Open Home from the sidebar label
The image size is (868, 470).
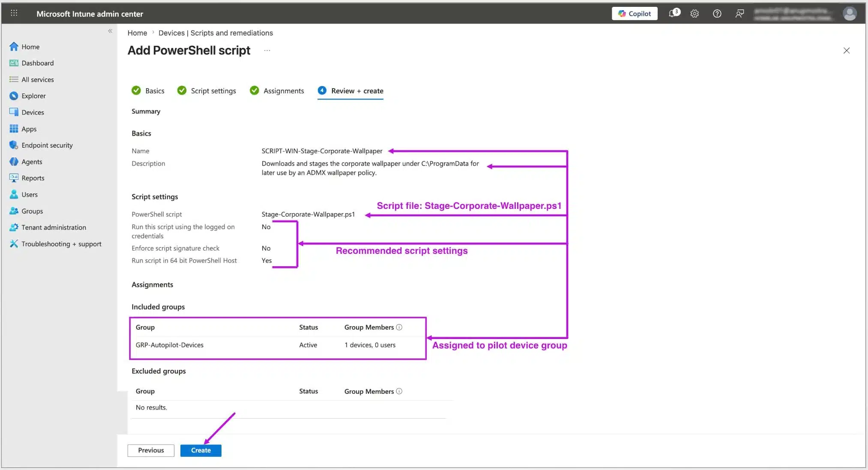[x=30, y=47]
